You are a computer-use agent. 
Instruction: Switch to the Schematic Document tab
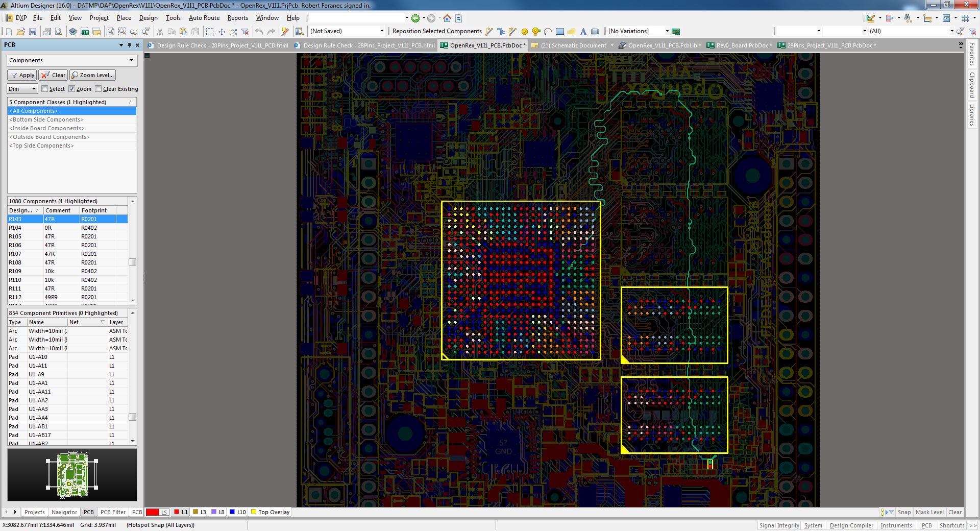[572, 45]
